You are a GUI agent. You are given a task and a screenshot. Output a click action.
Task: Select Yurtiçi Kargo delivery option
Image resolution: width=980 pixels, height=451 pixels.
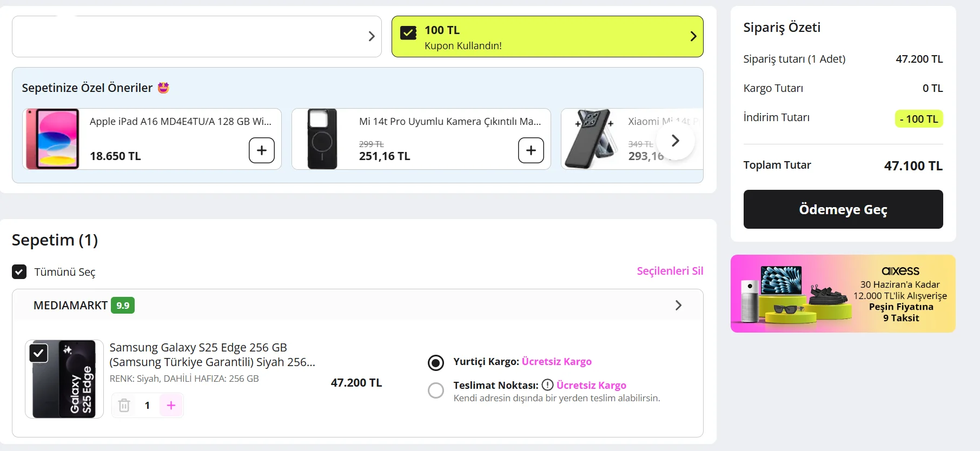pyautogui.click(x=436, y=362)
